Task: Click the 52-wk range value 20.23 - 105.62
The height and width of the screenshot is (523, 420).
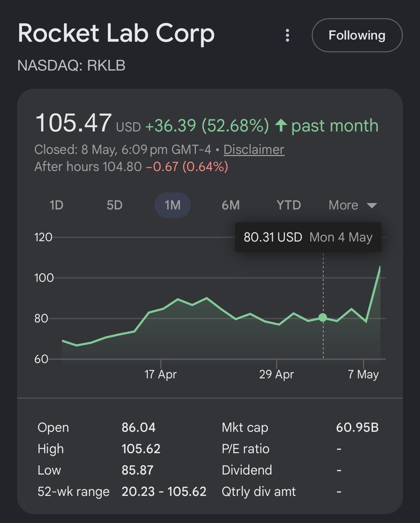Action: [164, 492]
